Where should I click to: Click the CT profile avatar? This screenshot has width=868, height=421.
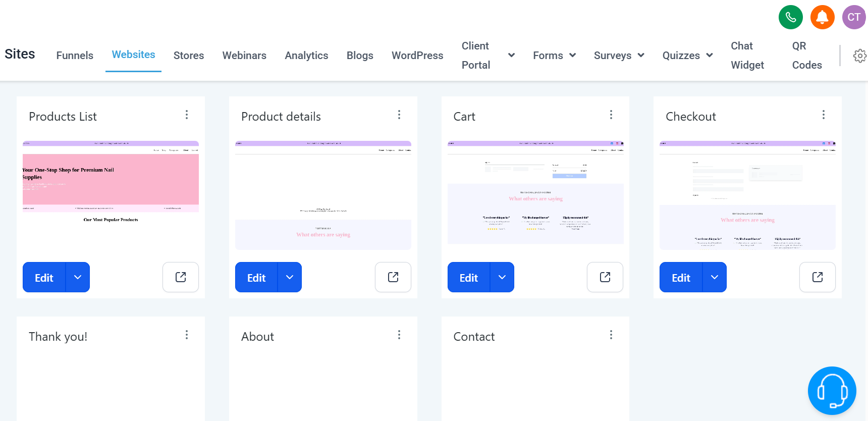pos(853,17)
